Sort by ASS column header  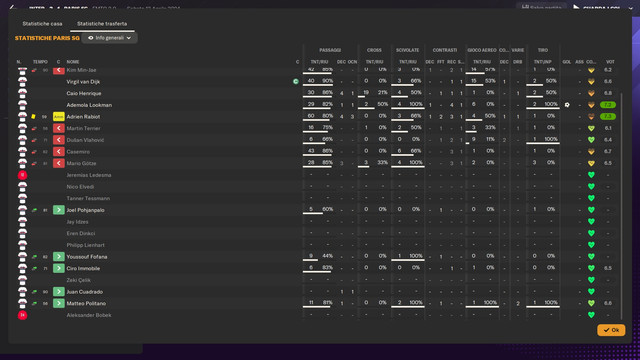click(x=579, y=62)
